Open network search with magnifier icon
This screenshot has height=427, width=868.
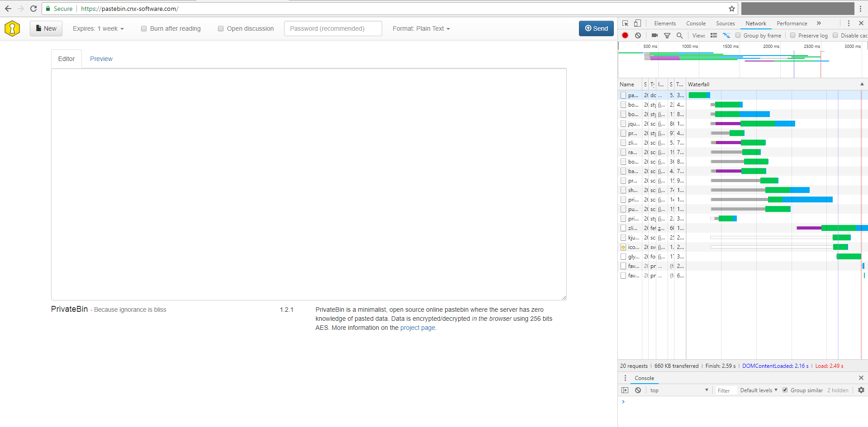tap(679, 35)
